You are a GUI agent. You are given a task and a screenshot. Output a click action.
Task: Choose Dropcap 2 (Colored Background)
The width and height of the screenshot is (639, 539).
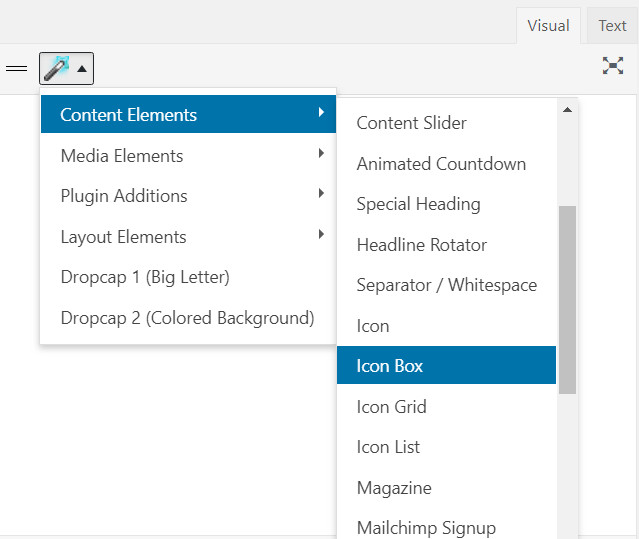(x=188, y=318)
